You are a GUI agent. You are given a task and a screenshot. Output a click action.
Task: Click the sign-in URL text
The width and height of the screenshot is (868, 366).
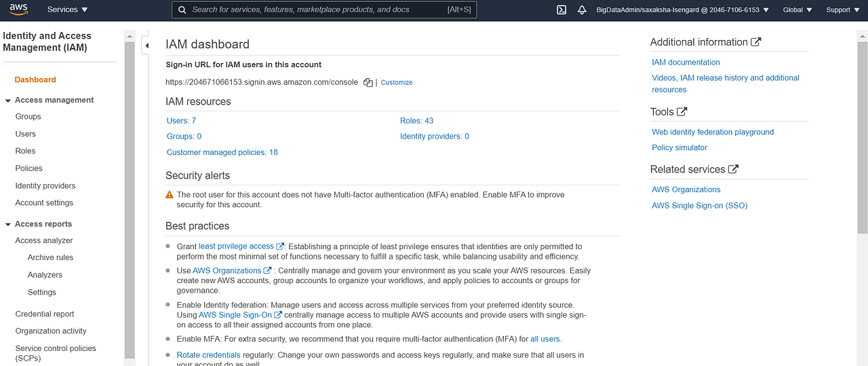pos(262,82)
